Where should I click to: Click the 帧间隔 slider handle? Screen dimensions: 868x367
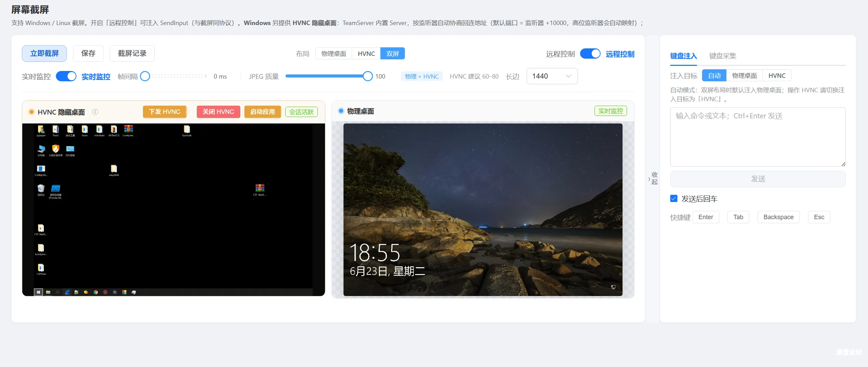click(x=145, y=76)
